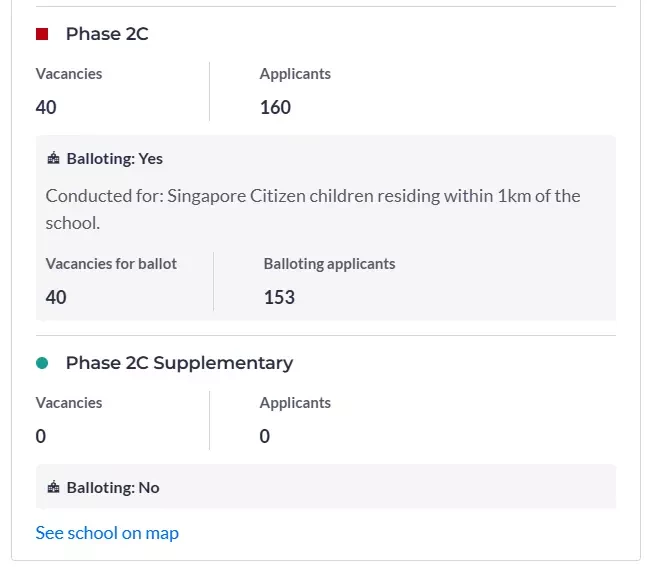
Task: Click Supplementary applicants value 0
Action: pos(265,437)
